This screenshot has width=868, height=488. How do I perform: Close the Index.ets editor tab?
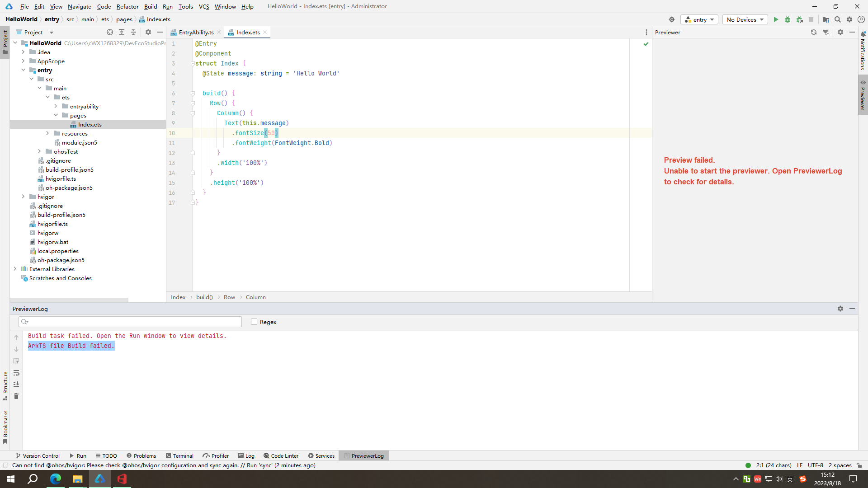pyautogui.click(x=265, y=32)
